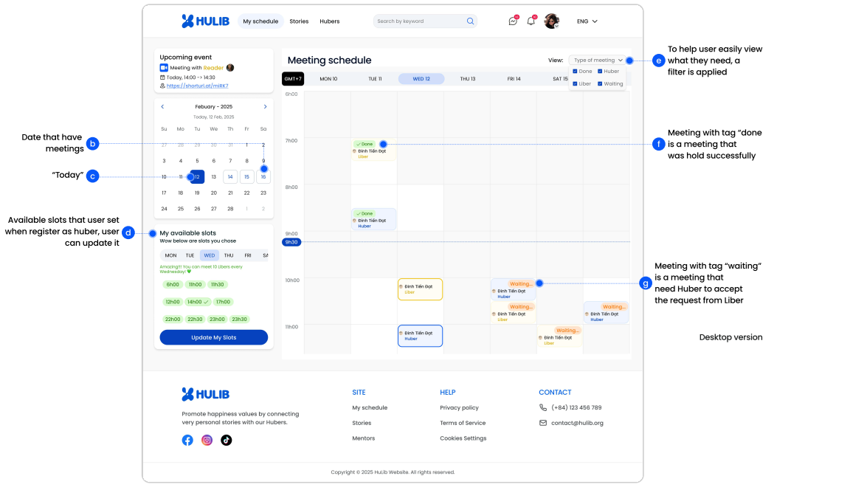Go to next month in mini calendar
Image resolution: width=850 pixels, height=504 pixels.
pos(265,107)
